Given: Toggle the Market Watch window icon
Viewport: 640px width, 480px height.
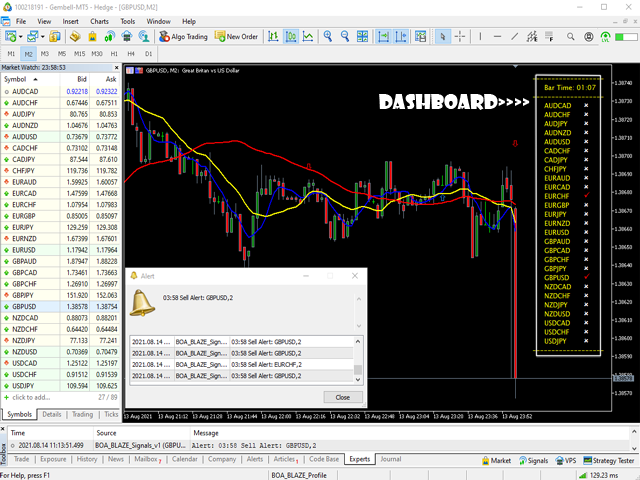Looking at the screenshot, I should (55, 37).
